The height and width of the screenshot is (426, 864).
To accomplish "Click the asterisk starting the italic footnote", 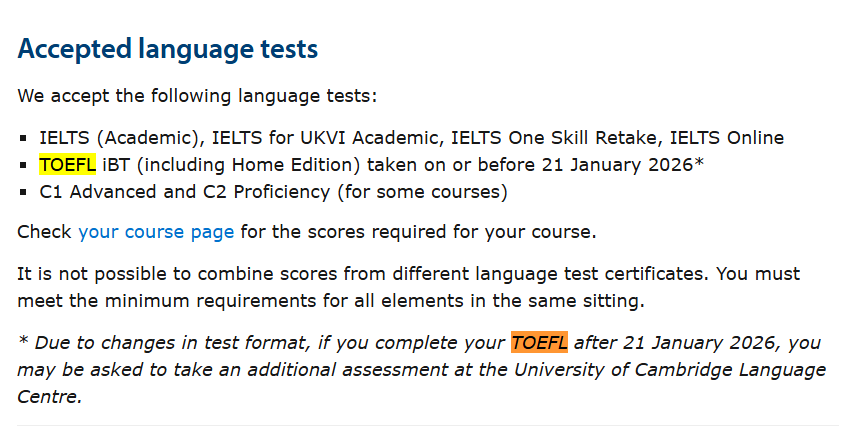I will coord(23,341).
